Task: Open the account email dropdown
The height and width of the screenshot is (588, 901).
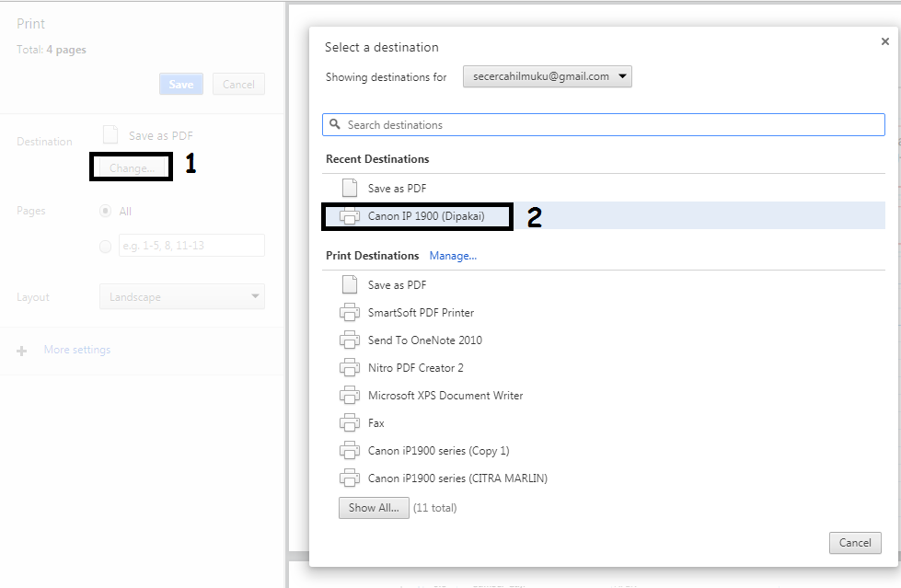Action: click(x=547, y=76)
